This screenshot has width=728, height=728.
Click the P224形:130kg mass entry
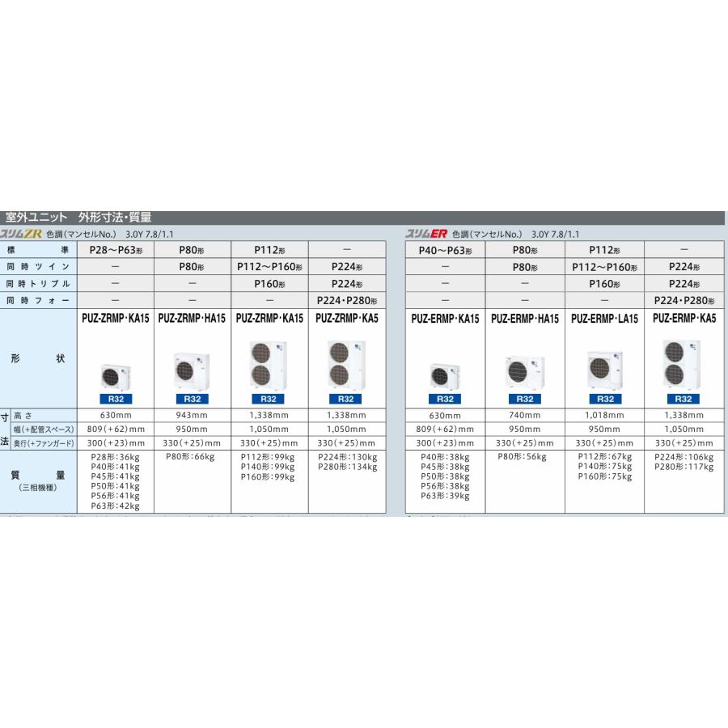(347, 457)
